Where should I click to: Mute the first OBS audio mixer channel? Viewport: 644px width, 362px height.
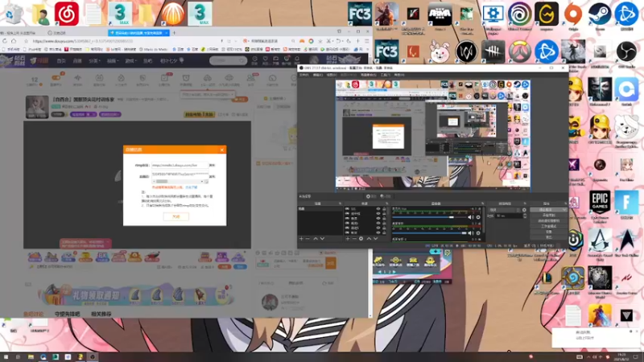click(x=471, y=217)
